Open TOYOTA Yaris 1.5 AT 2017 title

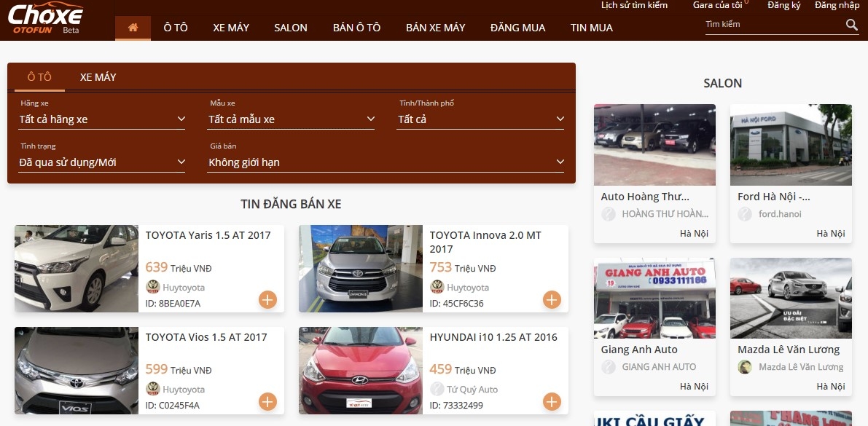208,235
